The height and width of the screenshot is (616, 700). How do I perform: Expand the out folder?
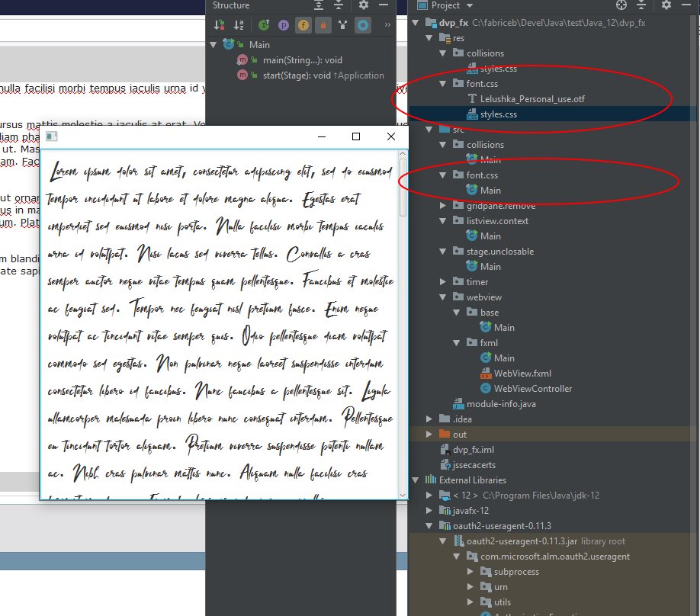click(429, 435)
